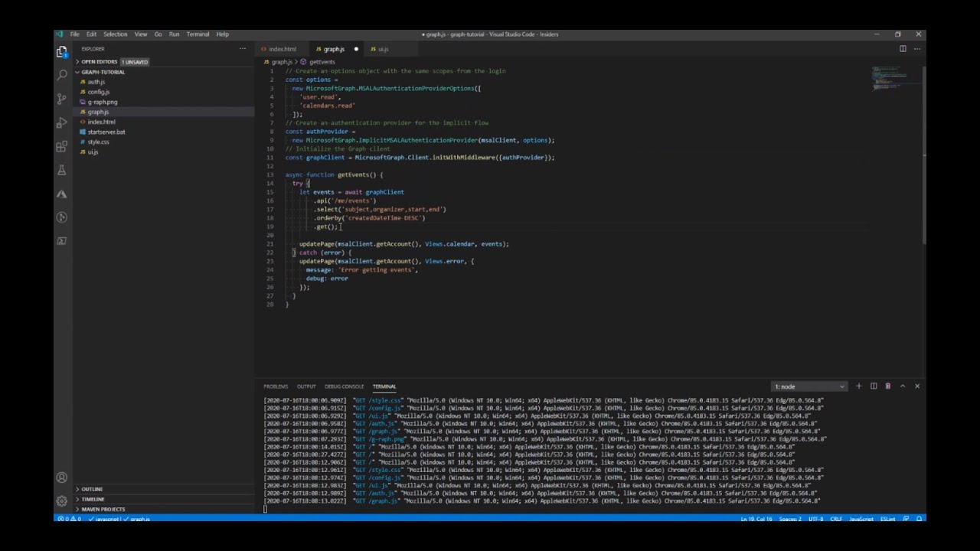Select the Terminal panel tab
This screenshot has width=980, height=551.
[x=384, y=386]
